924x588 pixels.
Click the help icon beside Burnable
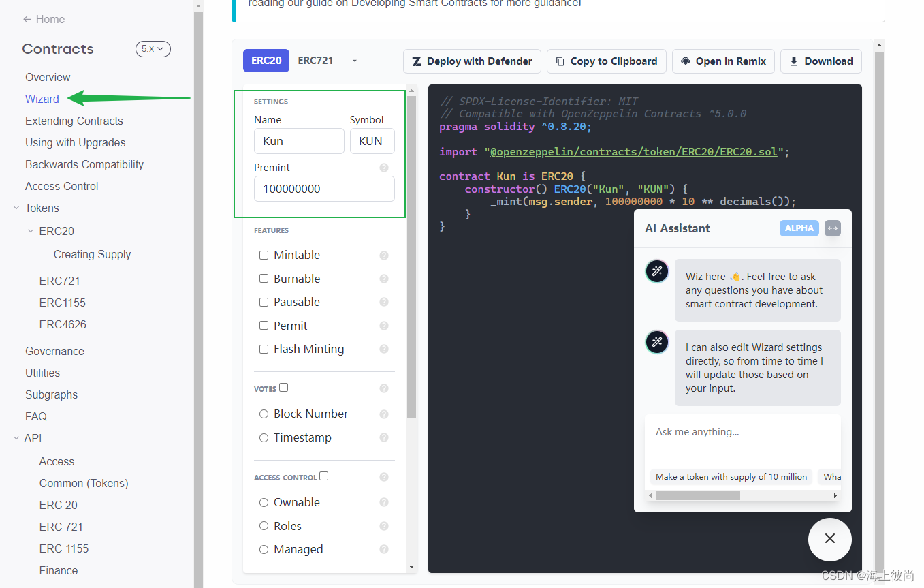click(384, 279)
